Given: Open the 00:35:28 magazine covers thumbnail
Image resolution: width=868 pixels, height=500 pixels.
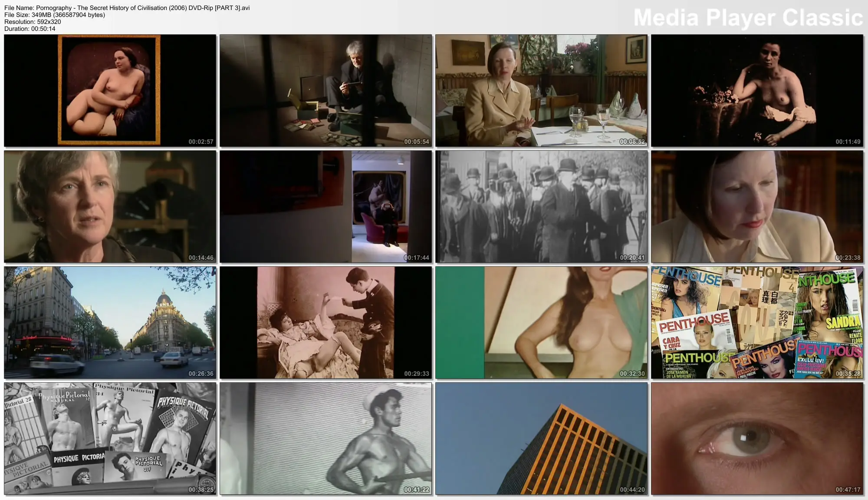Looking at the screenshot, I should 757,322.
